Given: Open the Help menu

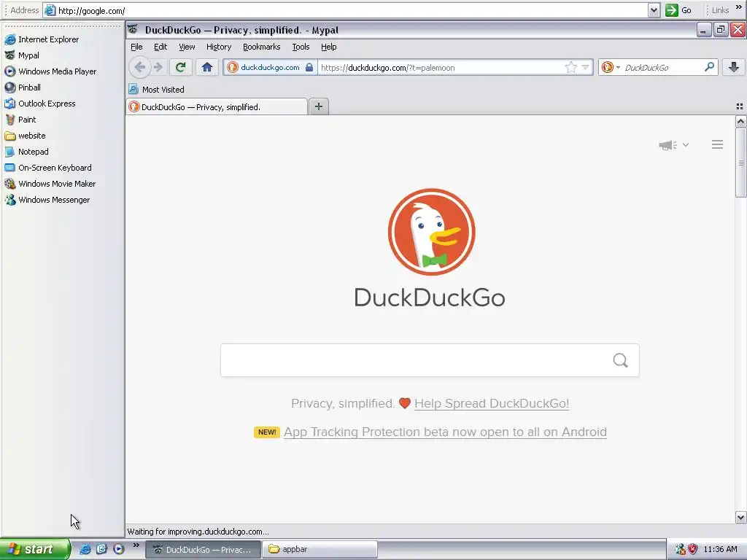Looking at the screenshot, I should pos(329,47).
